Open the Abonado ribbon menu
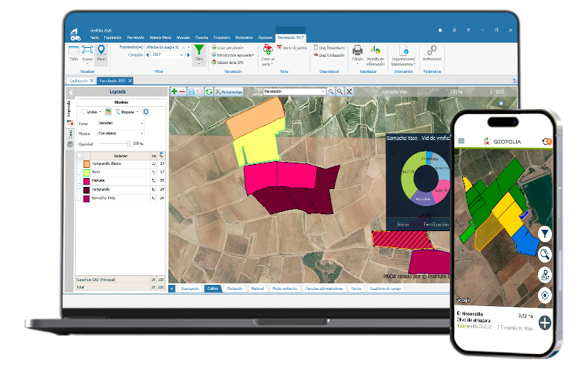Screen dimensions: 588x368 (x=183, y=38)
